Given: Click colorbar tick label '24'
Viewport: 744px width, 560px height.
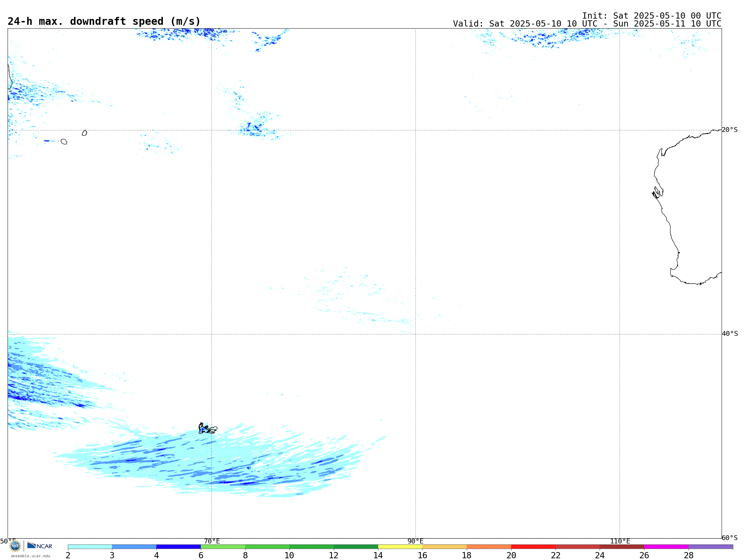Looking at the screenshot, I should tap(600, 556).
